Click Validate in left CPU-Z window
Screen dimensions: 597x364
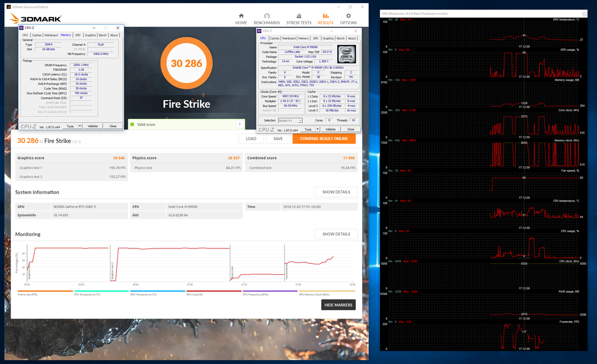[x=93, y=126]
